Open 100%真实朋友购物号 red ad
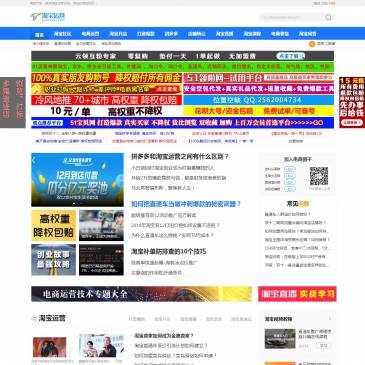The width and height of the screenshot is (365, 365). click(x=106, y=78)
